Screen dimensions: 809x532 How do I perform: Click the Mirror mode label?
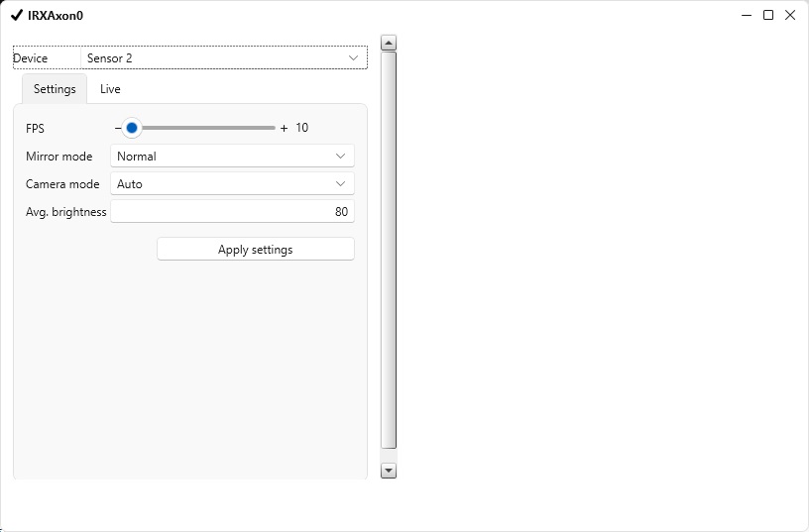pos(58,157)
